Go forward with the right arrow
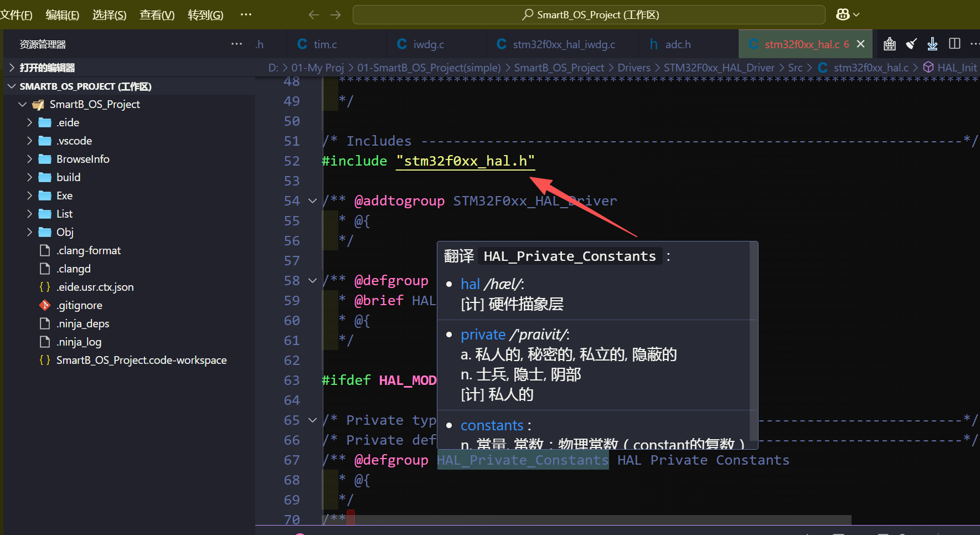The height and width of the screenshot is (535, 980). 336,15
